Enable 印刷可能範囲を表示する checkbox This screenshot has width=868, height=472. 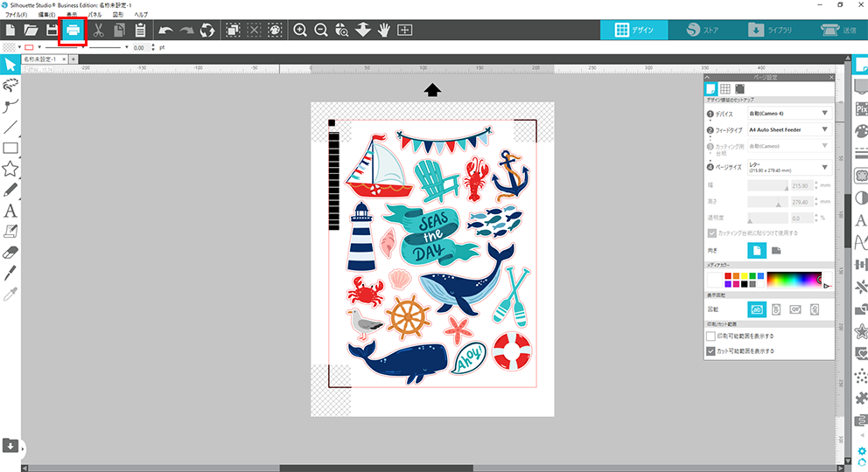point(710,336)
